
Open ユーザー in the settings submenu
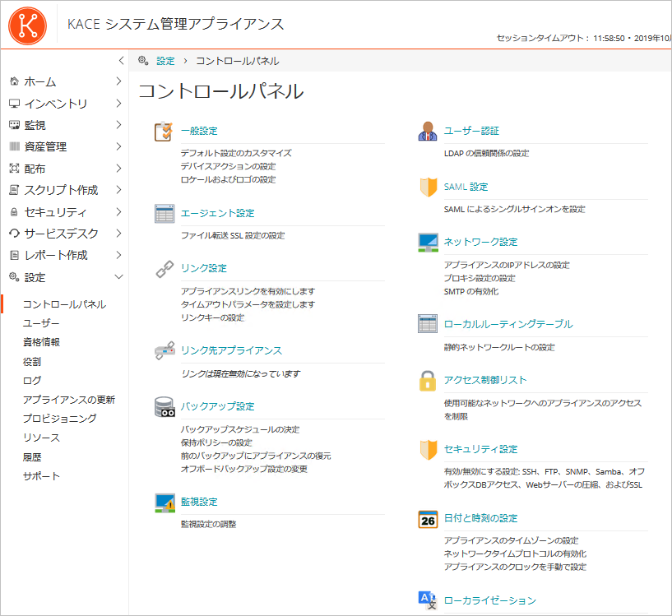click(x=41, y=323)
